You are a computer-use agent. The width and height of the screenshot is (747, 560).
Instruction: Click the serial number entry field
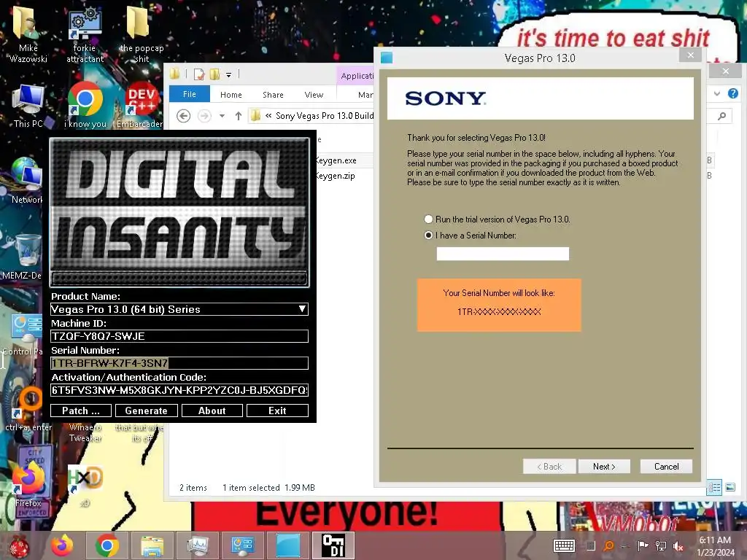click(503, 254)
